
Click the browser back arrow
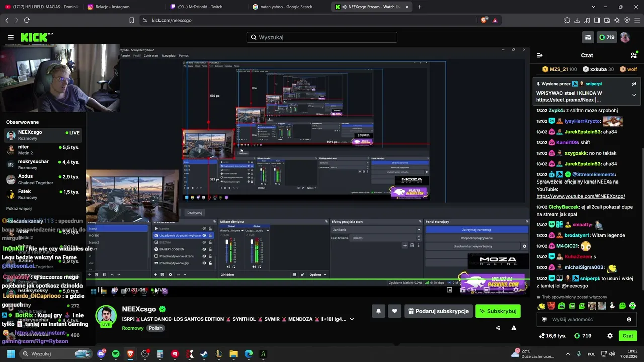click(x=7, y=20)
